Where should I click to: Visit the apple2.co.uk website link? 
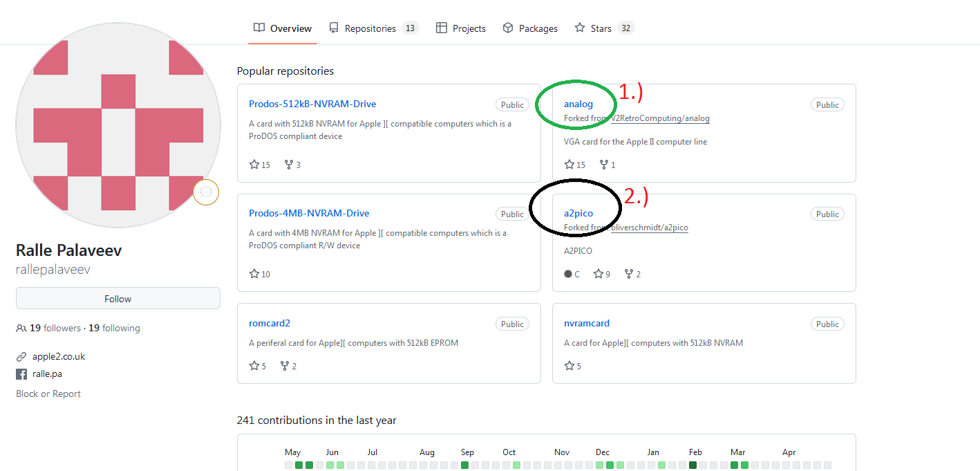coord(59,357)
